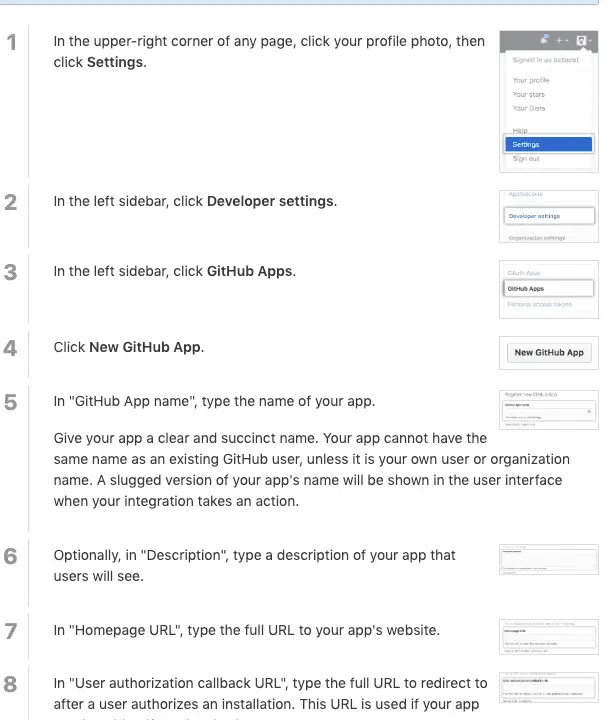Click Your stars in the dropdown thumbnail
This screenshot has width=614, height=720.
(529, 94)
